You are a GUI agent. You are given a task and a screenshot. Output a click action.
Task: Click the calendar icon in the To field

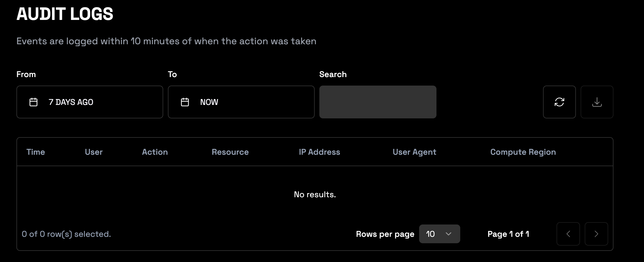[185, 102]
